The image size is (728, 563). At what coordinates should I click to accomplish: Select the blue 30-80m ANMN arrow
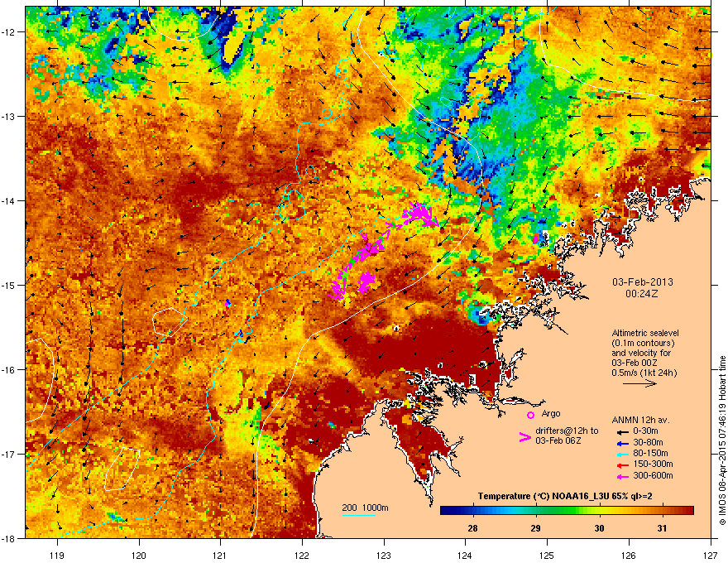click(623, 444)
